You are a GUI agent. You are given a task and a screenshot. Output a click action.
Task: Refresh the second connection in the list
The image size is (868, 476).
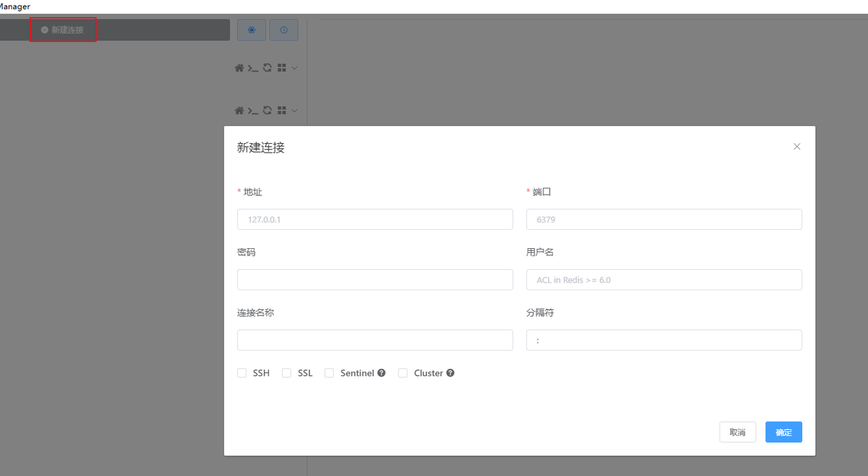click(x=267, y=111)
